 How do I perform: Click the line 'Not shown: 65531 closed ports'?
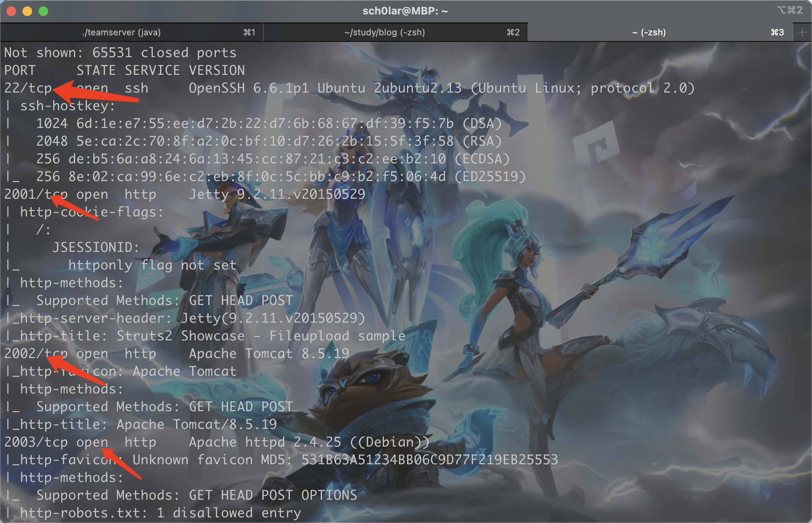pyautogui.click(x=120, y=53)
